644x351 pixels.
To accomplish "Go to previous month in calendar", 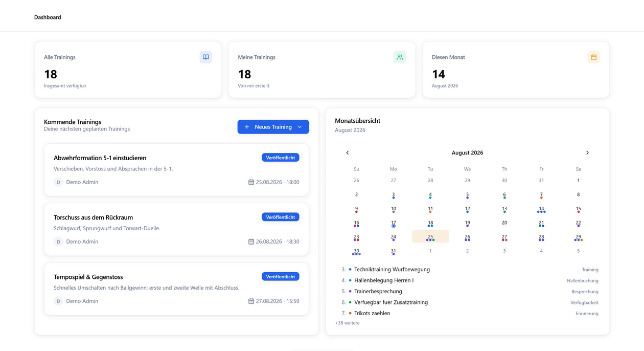I will pyautogui.click(x=348, y=152).
